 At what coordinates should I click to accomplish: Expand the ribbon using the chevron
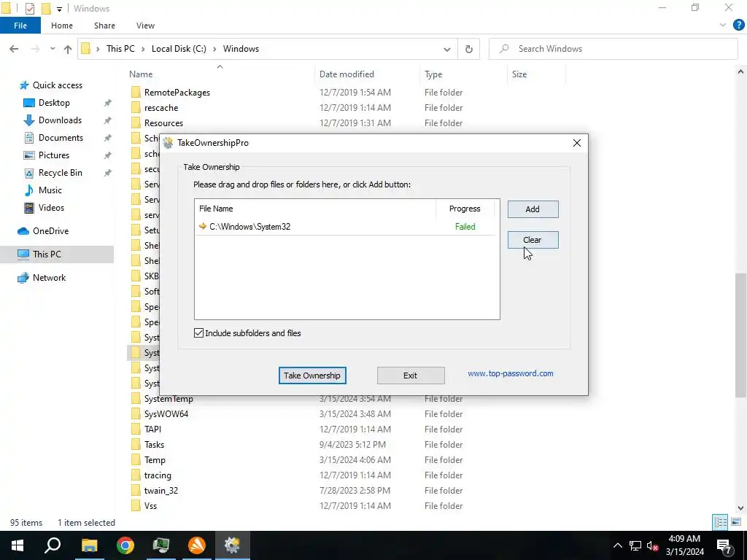pyautogui.click(x=722, y=26)
